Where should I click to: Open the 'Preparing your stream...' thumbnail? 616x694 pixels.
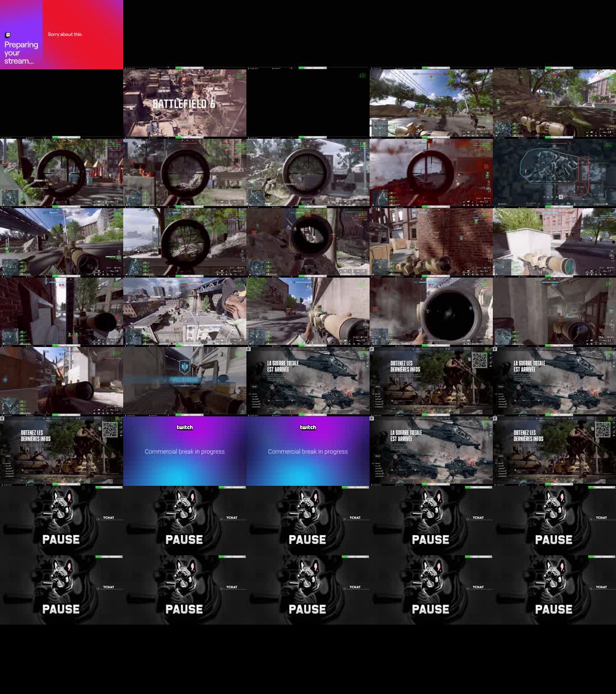(62, 35)
